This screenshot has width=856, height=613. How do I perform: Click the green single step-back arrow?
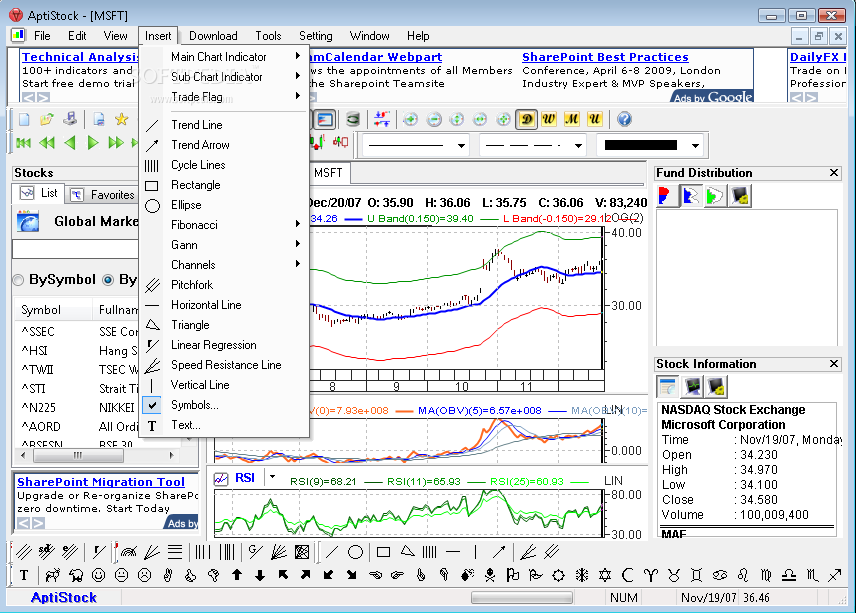pos(70,143)
